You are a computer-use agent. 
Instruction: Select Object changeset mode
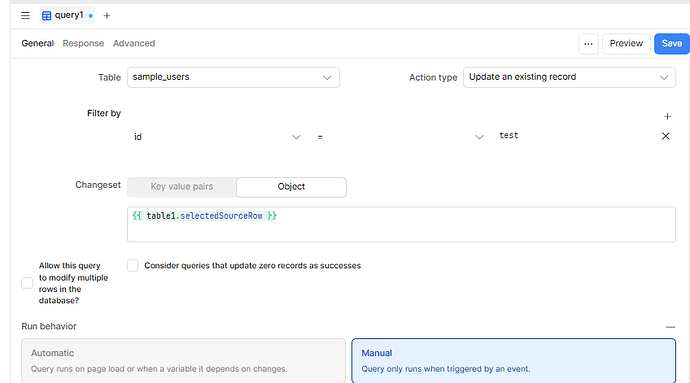point(291,187)
